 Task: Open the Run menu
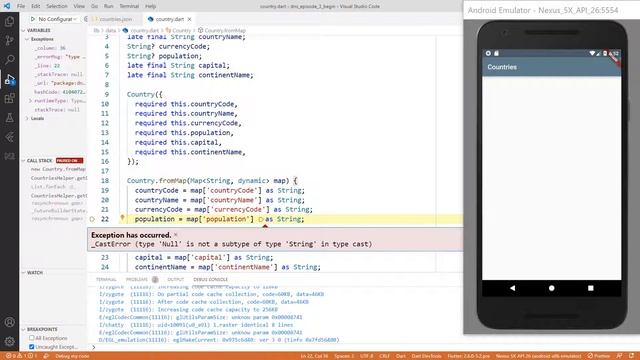(x=109, y=6)
